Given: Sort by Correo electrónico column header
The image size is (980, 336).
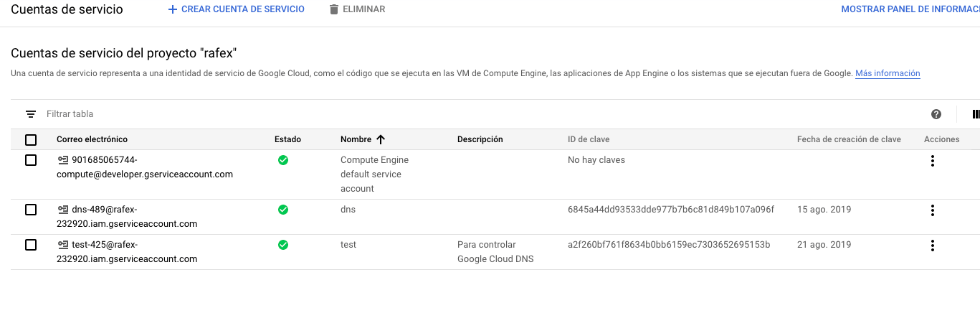Looking at the screenshot, I should click(92, 139).
